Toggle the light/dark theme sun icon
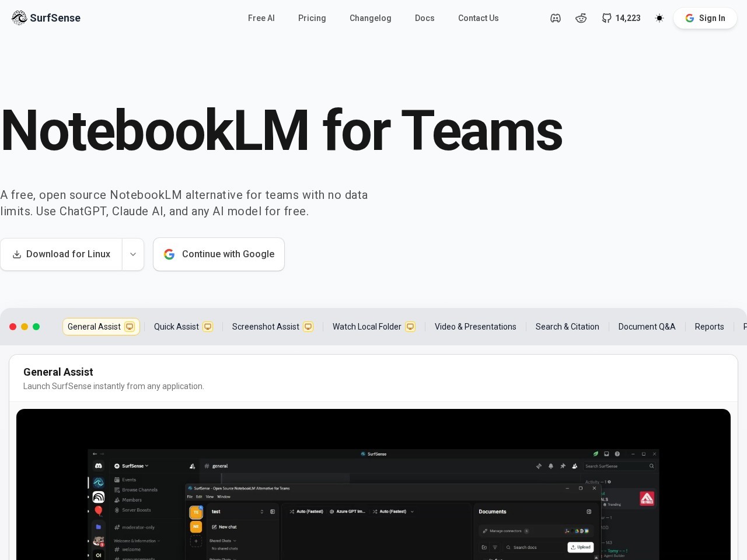This screenshot has width=747, height=560. [659, 18]
